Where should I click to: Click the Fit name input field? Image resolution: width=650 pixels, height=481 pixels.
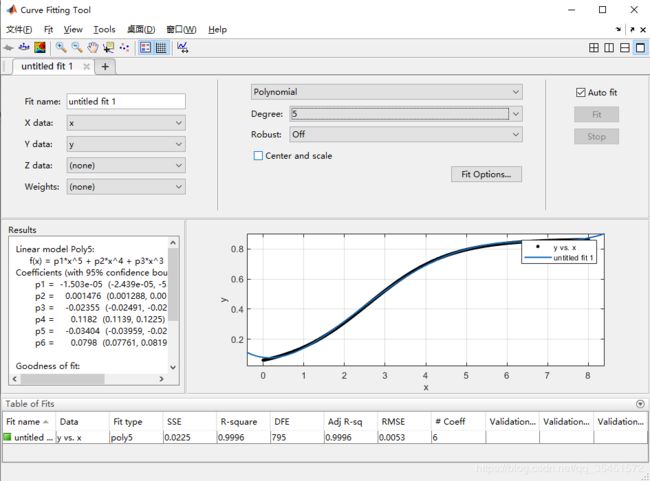(126, 101)
